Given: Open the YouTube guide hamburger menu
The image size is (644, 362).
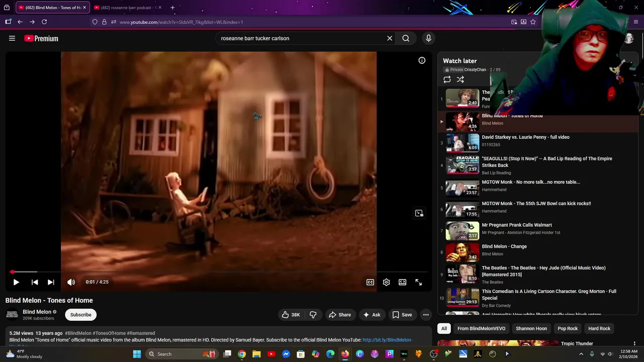Looking at the screenshot, I should point(12,38).
